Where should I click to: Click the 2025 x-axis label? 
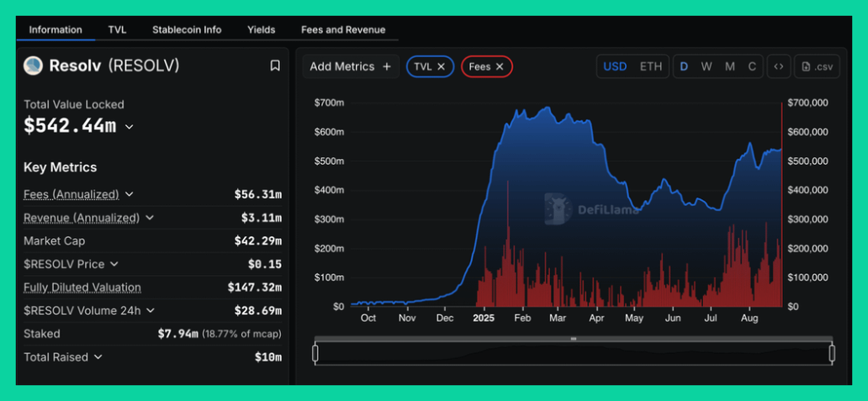click(x=484, y=318)
